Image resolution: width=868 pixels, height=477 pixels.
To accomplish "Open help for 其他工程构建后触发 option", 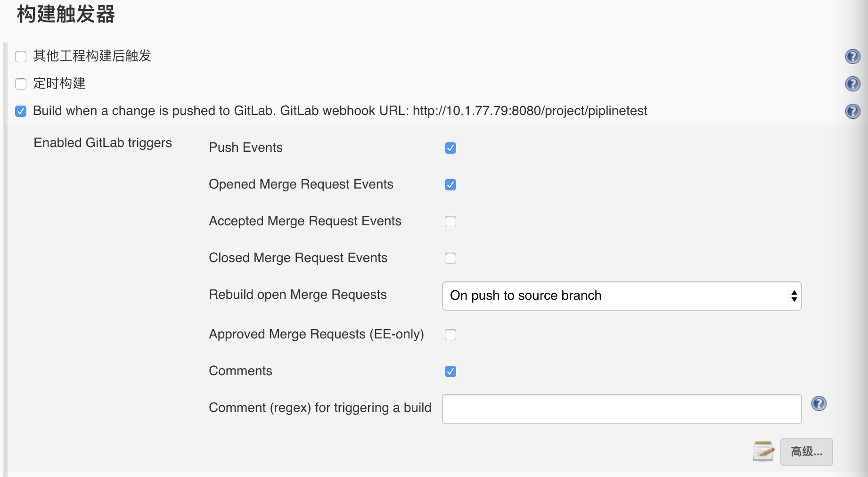I will point(852,57).
